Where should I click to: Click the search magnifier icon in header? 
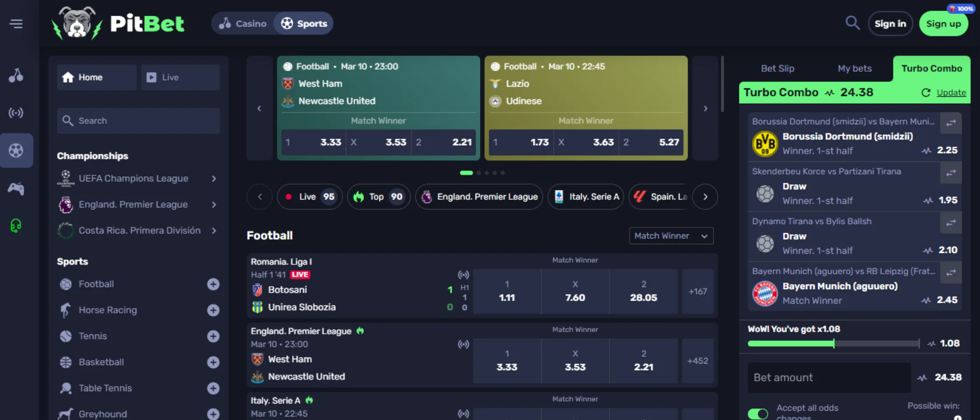coord(852,23)
